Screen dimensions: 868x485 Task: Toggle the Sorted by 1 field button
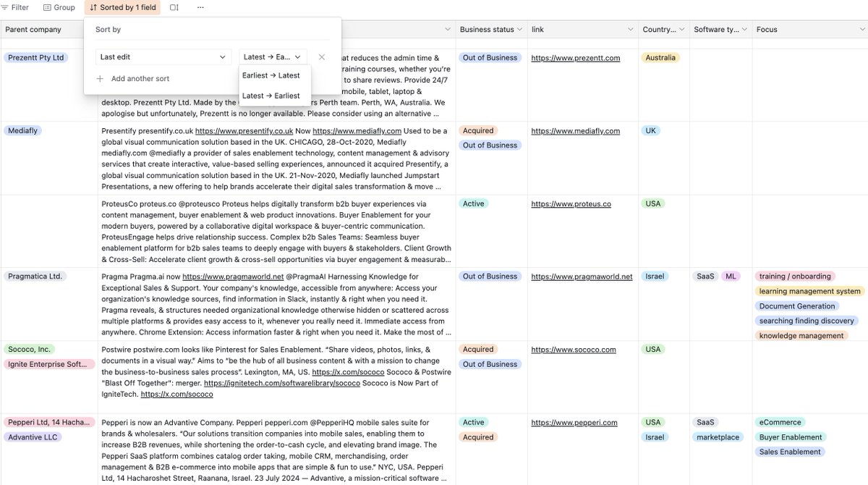coord(122,7)
